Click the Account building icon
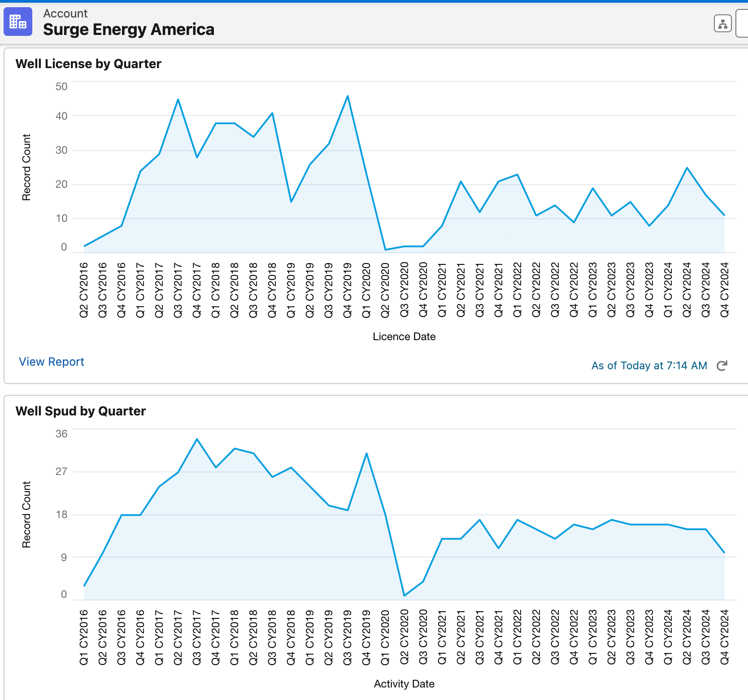This screenshot has height=700, width=748. point(18,21)
